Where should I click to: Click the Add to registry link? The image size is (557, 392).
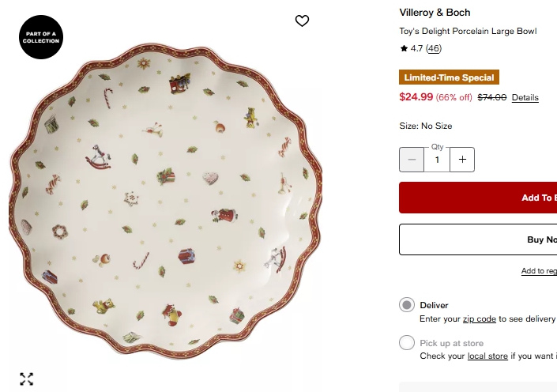pos(539,271)
